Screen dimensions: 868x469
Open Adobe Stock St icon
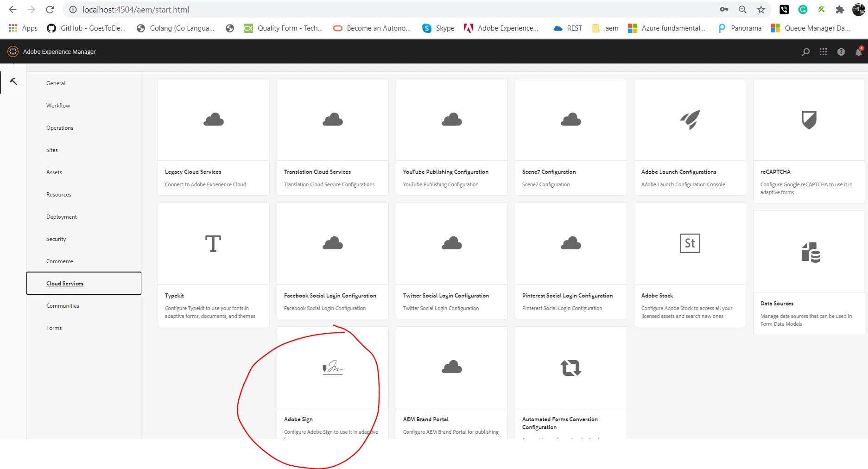click(690, 243)
